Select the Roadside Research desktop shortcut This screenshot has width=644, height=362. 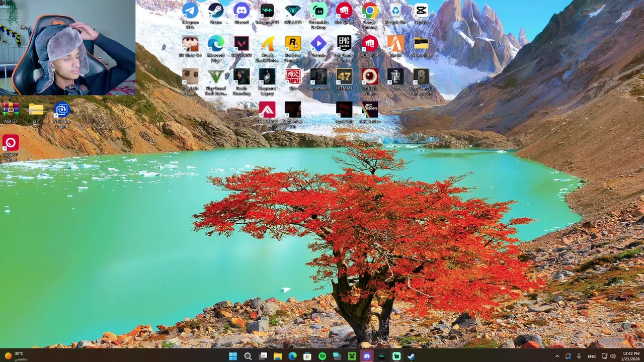pos(190,80)
